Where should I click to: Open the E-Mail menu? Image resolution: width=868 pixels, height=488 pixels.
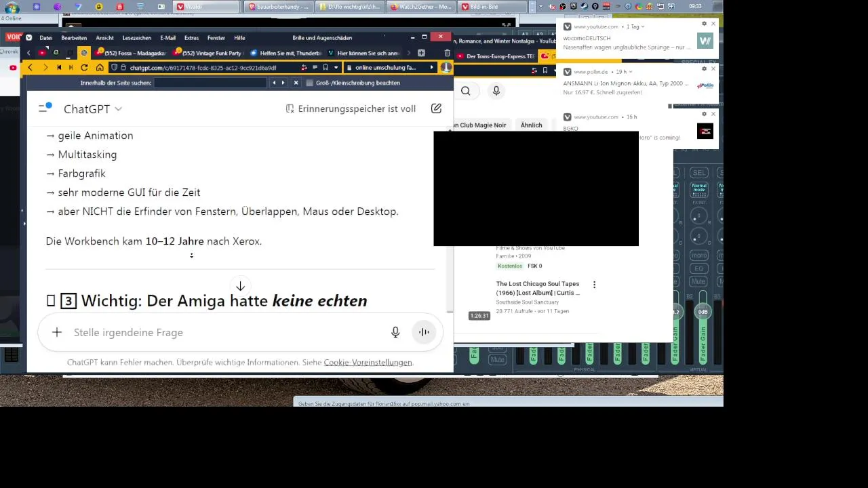(167, 38)
